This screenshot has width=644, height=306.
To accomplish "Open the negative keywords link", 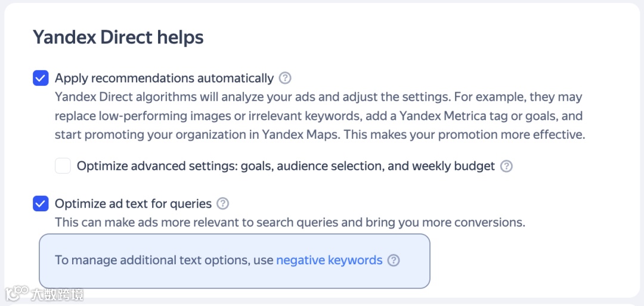I will (329, 260).
